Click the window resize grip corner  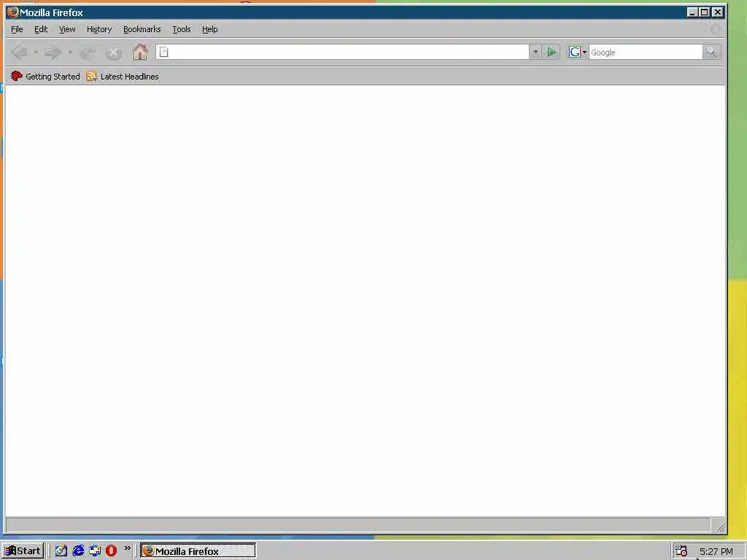click(721, 528)
